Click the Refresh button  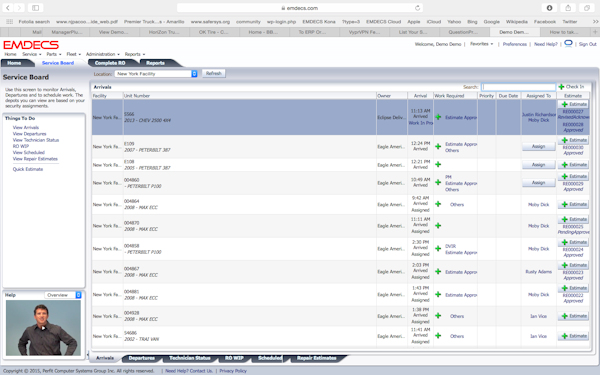[x=214, y=73]
